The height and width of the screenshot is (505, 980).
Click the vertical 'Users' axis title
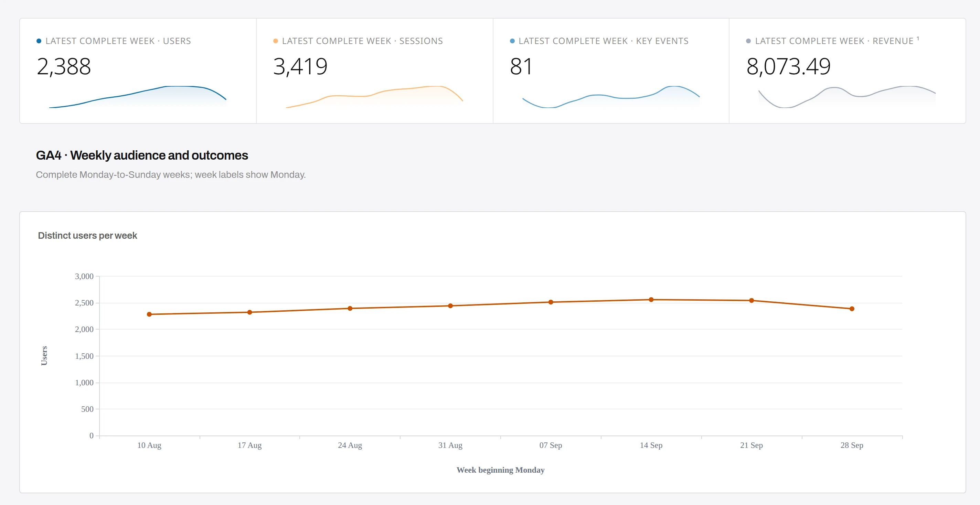point(44,356)
